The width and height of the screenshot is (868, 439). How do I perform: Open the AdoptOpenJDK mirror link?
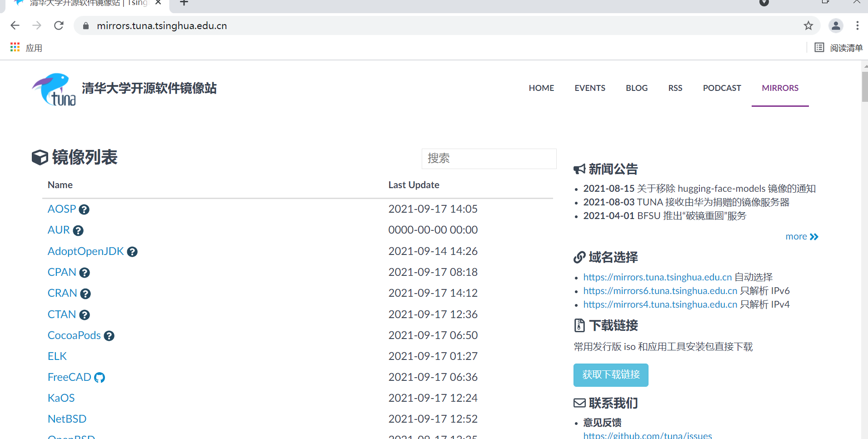coord(86,251)
